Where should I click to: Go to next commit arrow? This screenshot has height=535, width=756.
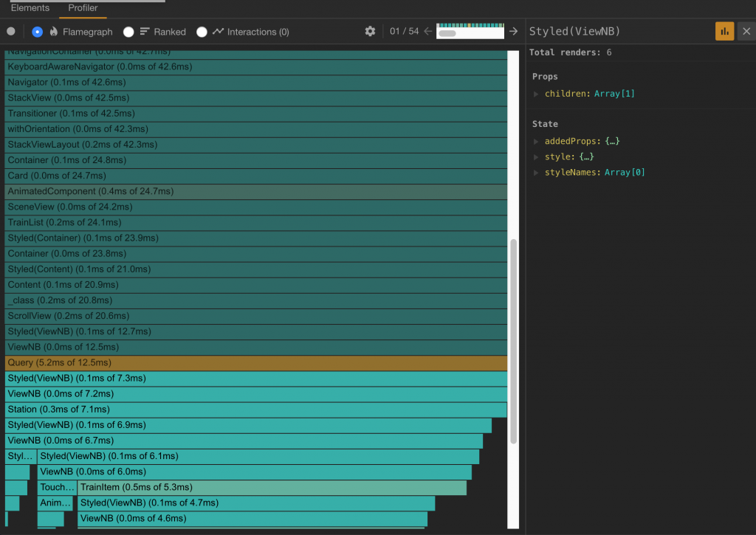tap(513, 32)
